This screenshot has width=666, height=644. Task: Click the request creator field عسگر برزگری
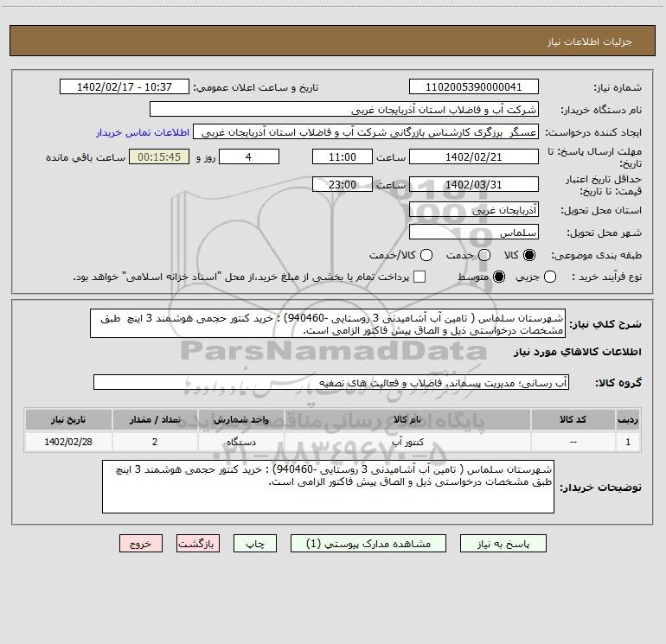point(366,132)
